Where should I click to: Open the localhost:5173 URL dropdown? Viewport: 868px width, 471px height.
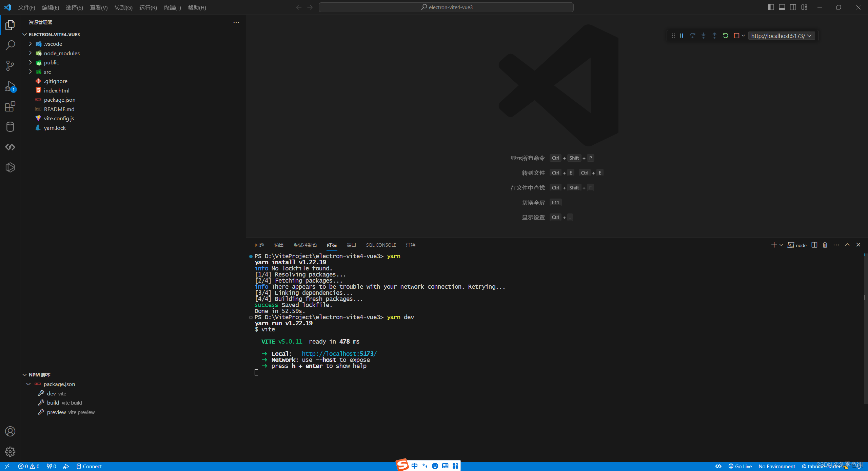tap(809, 36)
